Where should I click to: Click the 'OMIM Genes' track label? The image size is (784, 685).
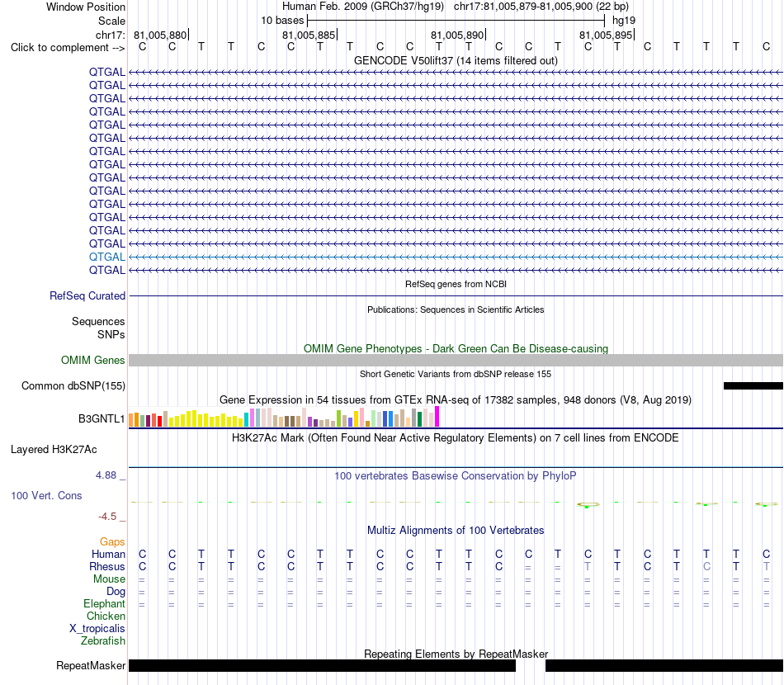tap(93, 360)
